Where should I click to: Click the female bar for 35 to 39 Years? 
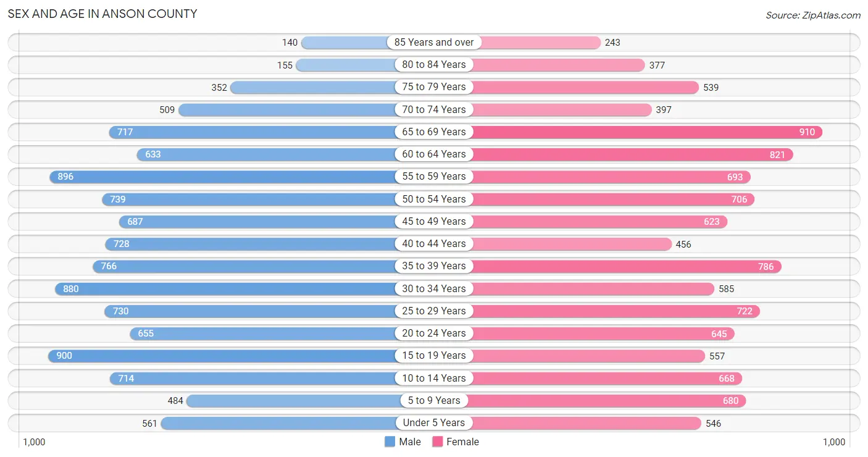pos(607,266)
